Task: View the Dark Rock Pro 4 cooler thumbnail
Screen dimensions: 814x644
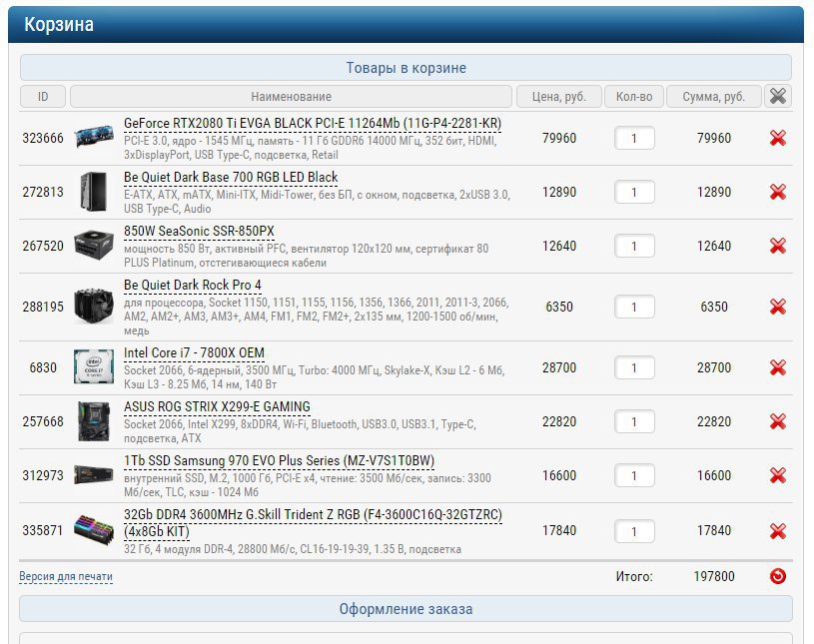Action: click(94, 307)
